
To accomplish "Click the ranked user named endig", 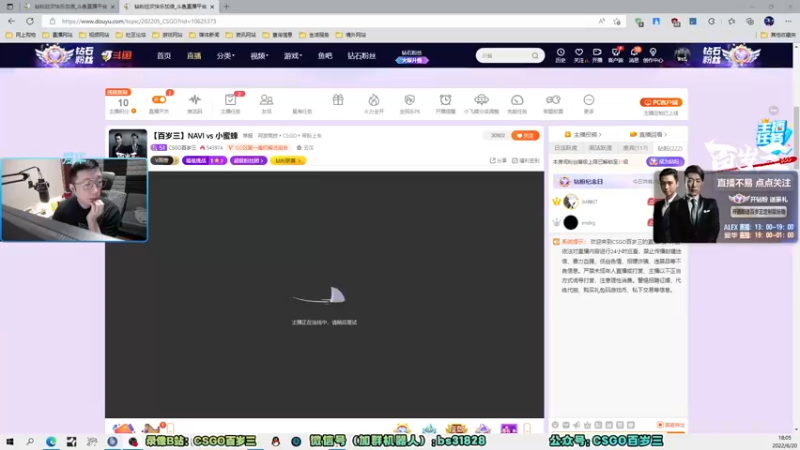I will point(588,223).
